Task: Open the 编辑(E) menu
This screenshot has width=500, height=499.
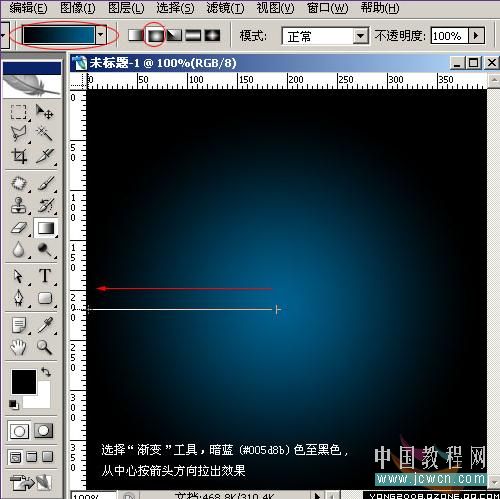Action: 28,8
